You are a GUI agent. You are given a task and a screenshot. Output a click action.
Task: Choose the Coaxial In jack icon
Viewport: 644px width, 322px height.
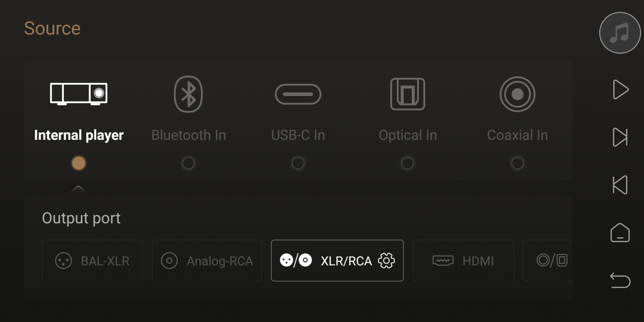[x=517, y=94]
